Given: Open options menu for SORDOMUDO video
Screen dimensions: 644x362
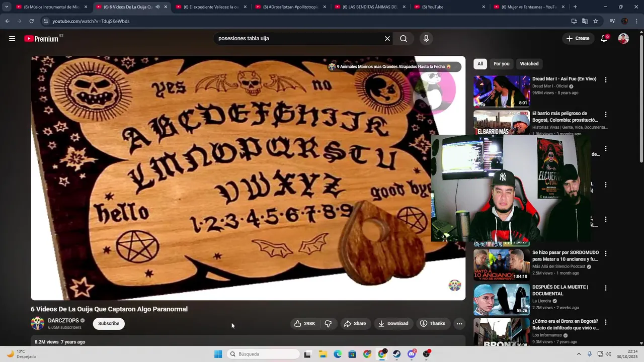Looking at the screenshot, I should point(605,253).
